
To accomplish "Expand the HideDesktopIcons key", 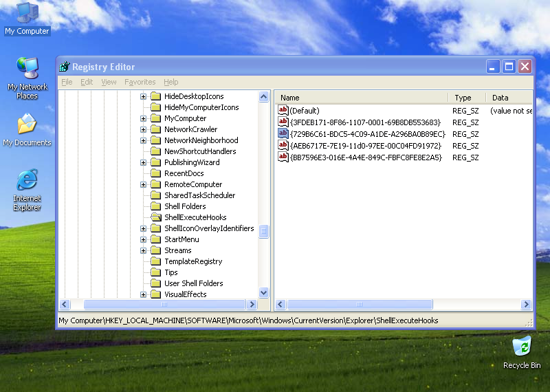I will click(x=143, y=96).
